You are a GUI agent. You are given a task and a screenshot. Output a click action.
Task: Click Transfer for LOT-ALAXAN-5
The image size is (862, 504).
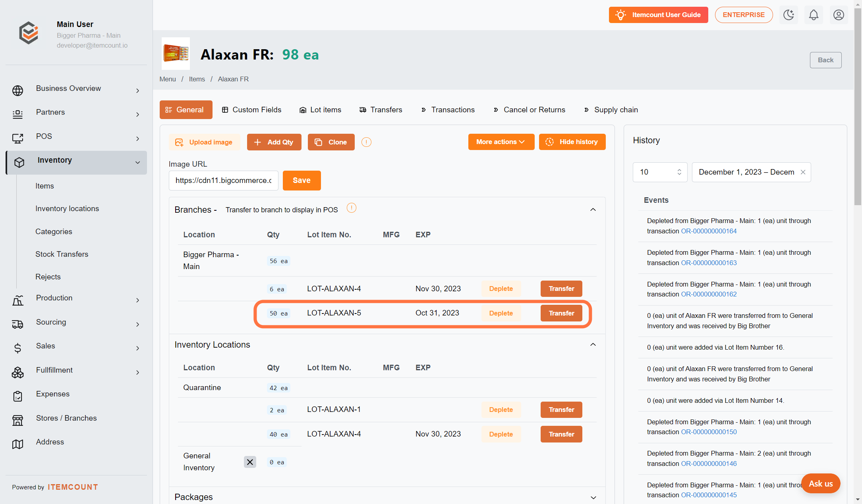(x=561, y=313)
